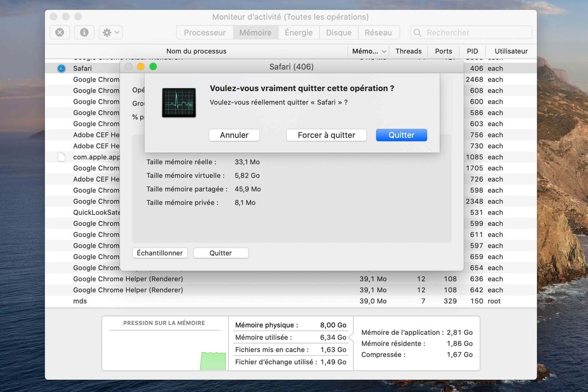The width and height of the screenshot is (588, 392).
Task: Click Mémoire physique 8,00 Go entry
Action: point(291,325)
